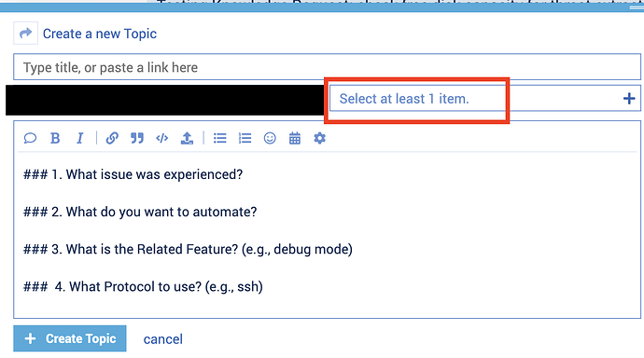Toggle italic formatting
This screenshot has width=644, height=358.
(x=80, y=138)
